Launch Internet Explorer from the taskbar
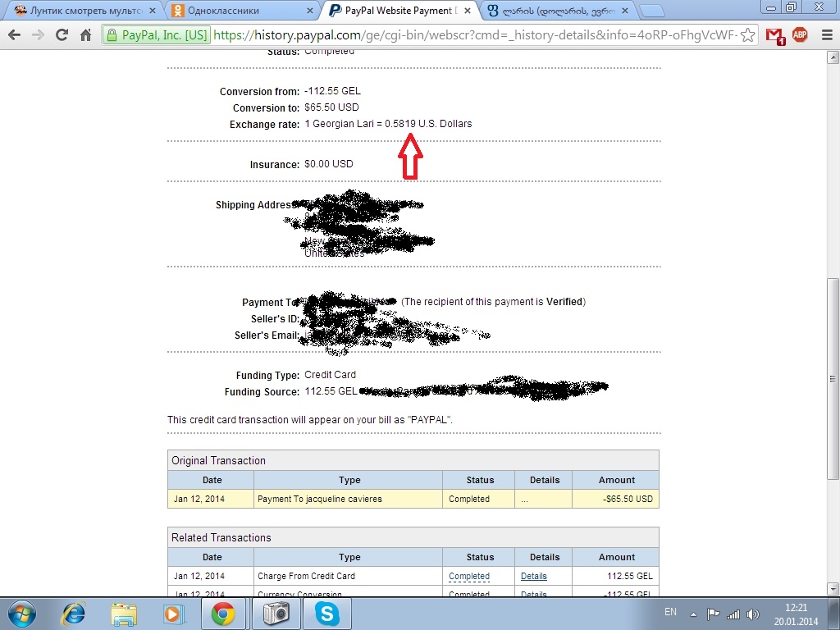 tap(73, 614)
